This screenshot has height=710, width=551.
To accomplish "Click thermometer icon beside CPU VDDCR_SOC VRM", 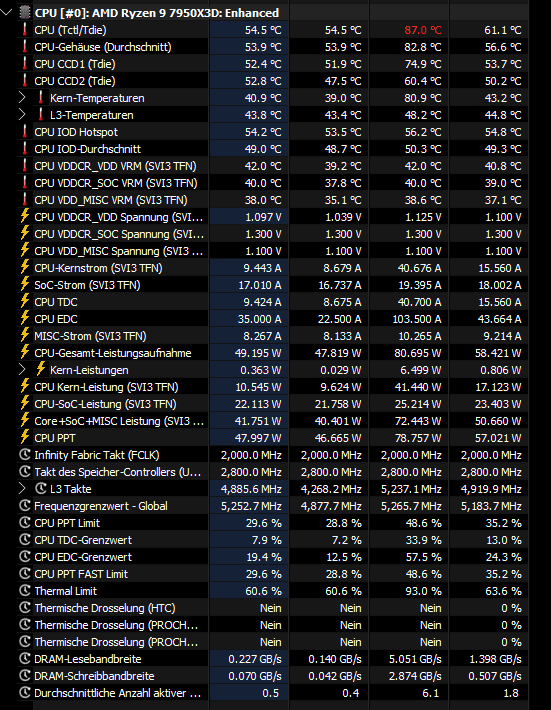I will 25,182.
